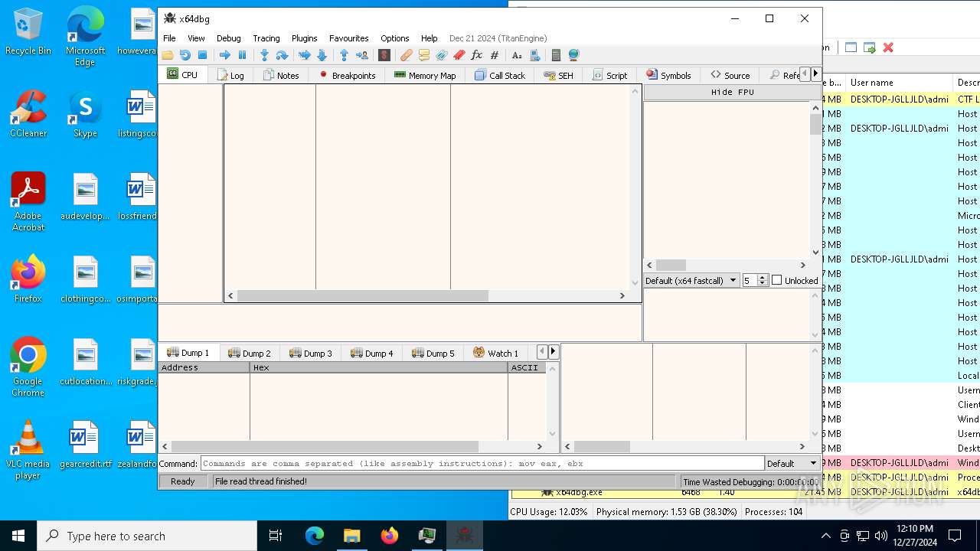Image resolution: width=980 pixels, height=551 pixels.
Task: Open the command Default mode dropdown
Action: click(x=792, y=463)
